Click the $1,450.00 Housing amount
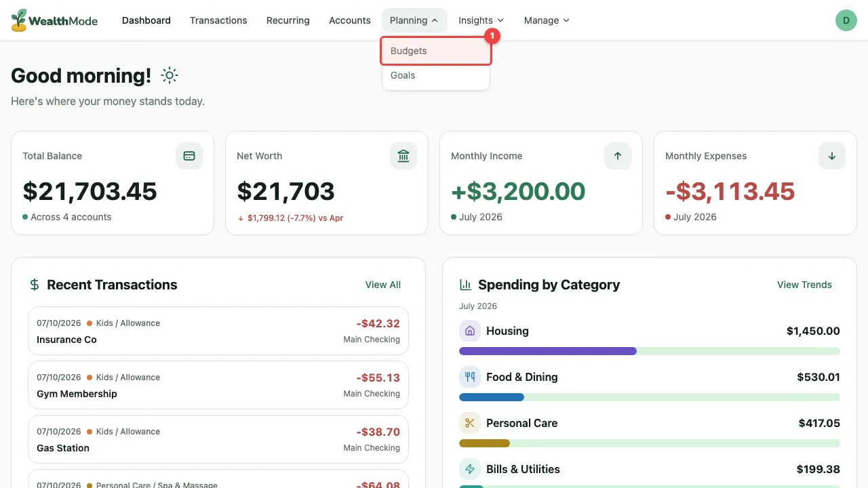Screen dimensions: 868x488 813,331
